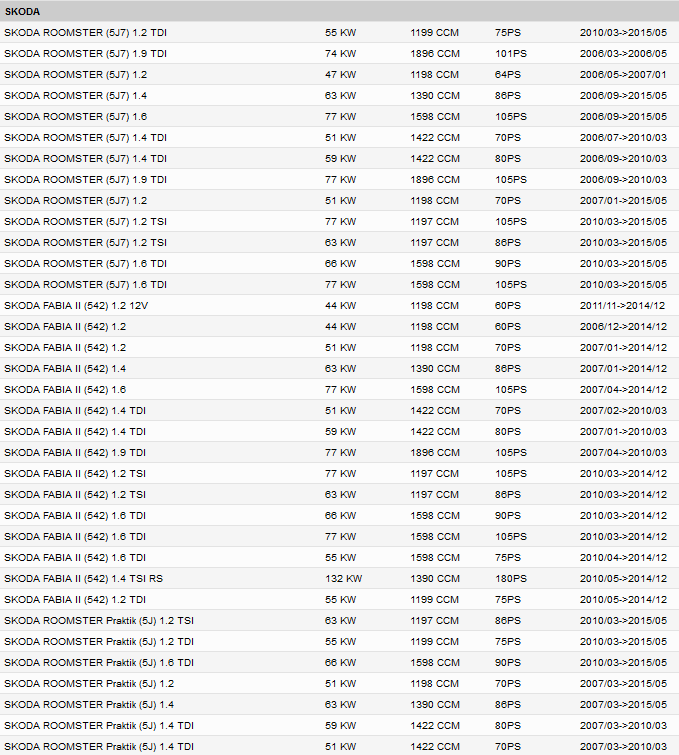The image size is (679, 755).
Task: Click 1896 CCM in the ROOMSTER 77 KW 1.9 TDI row
Action: (x=435, y=180)
